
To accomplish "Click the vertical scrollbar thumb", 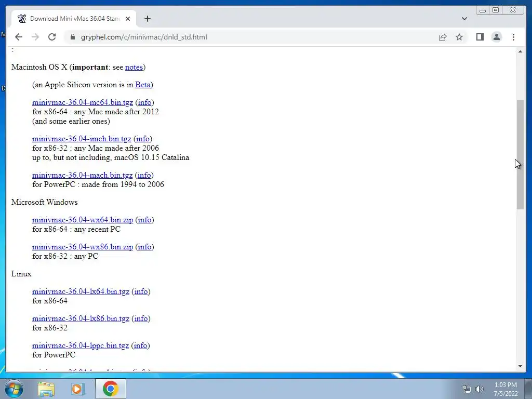I will [x=520, y=154].
